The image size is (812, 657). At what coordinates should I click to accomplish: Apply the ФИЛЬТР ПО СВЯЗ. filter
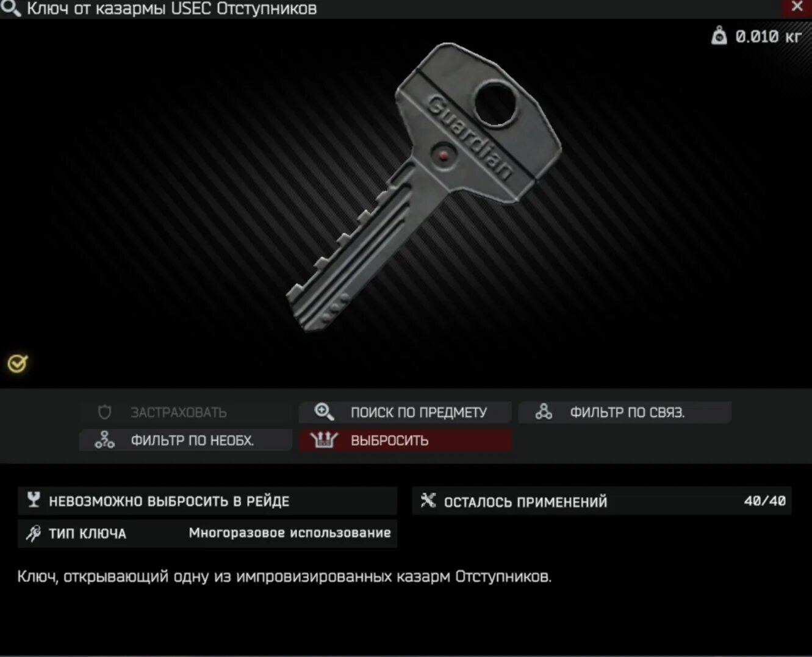coord(625,412)
